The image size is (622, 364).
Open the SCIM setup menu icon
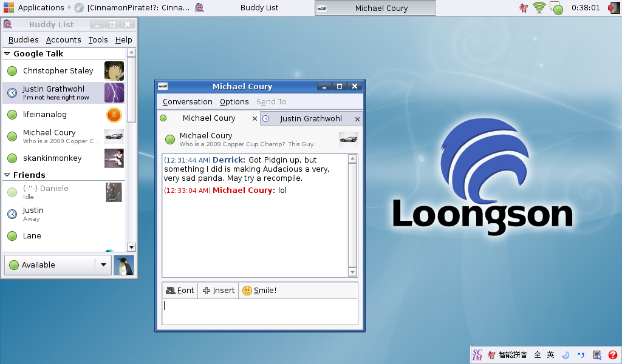click(x=597, y=355)
